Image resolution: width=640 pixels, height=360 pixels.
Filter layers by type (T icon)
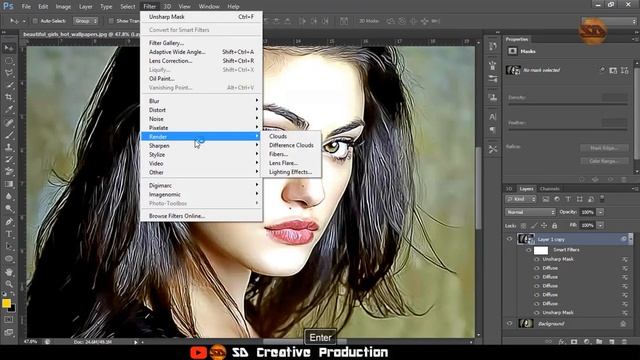[568, 199]
